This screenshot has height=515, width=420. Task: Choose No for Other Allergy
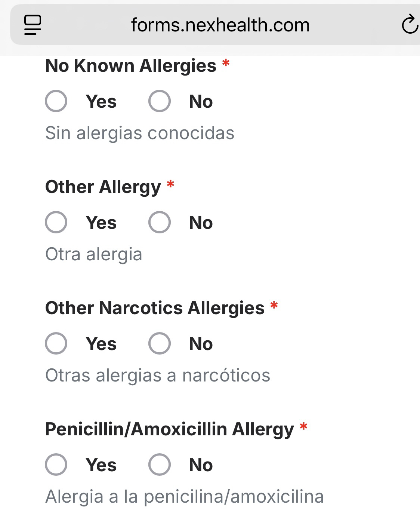click(160, 222)
